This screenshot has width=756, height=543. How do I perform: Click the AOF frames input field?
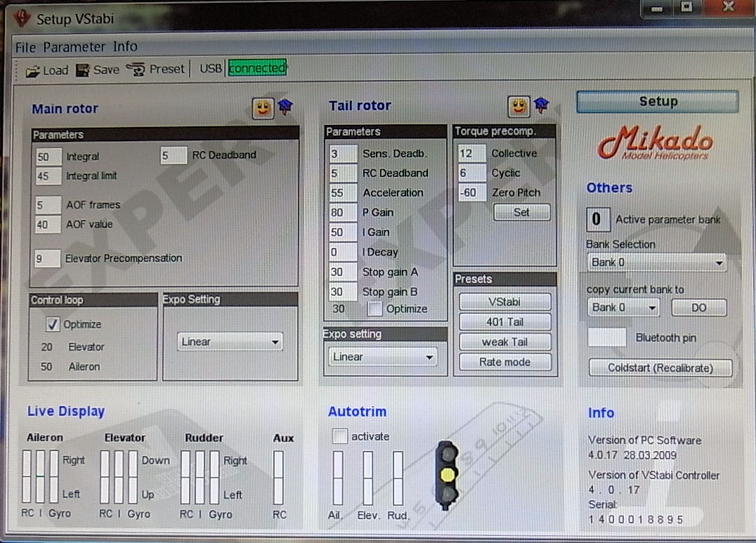click(x=48, y=205)
